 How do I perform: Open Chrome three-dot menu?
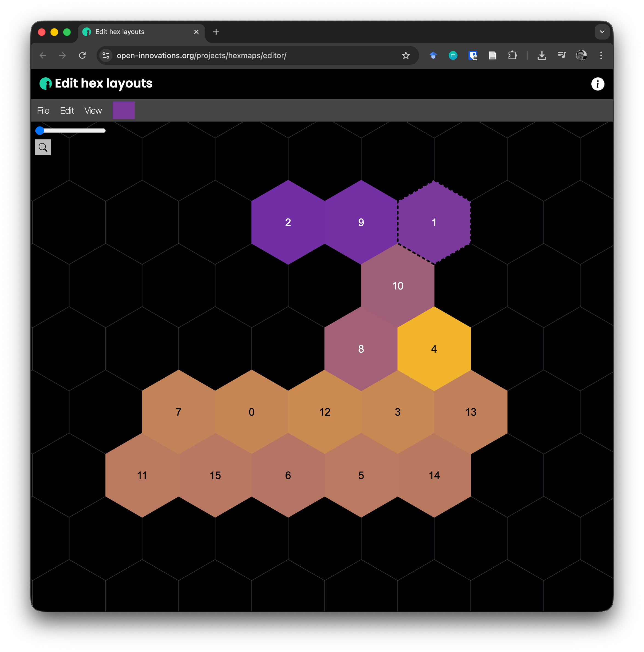(601, 55)
